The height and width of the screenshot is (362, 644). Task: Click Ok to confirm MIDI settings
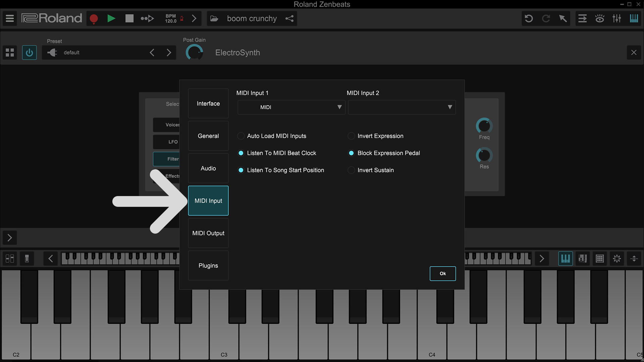443,273
